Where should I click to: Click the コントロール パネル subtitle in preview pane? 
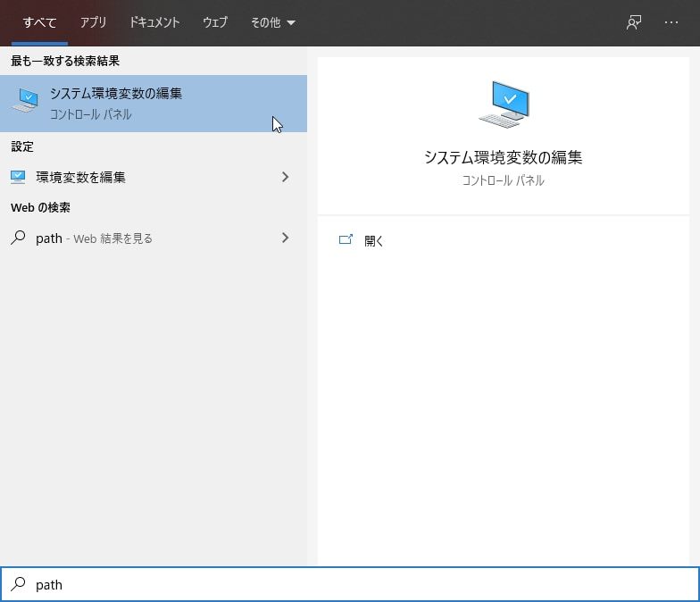tap(504, 180)
